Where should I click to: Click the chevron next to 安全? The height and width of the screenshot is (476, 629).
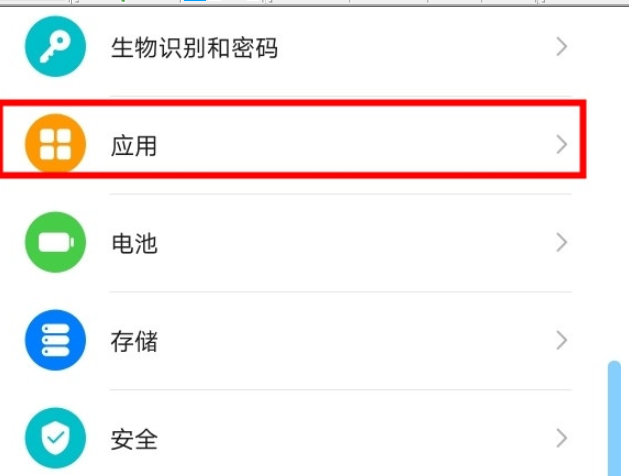pos(561,438)
